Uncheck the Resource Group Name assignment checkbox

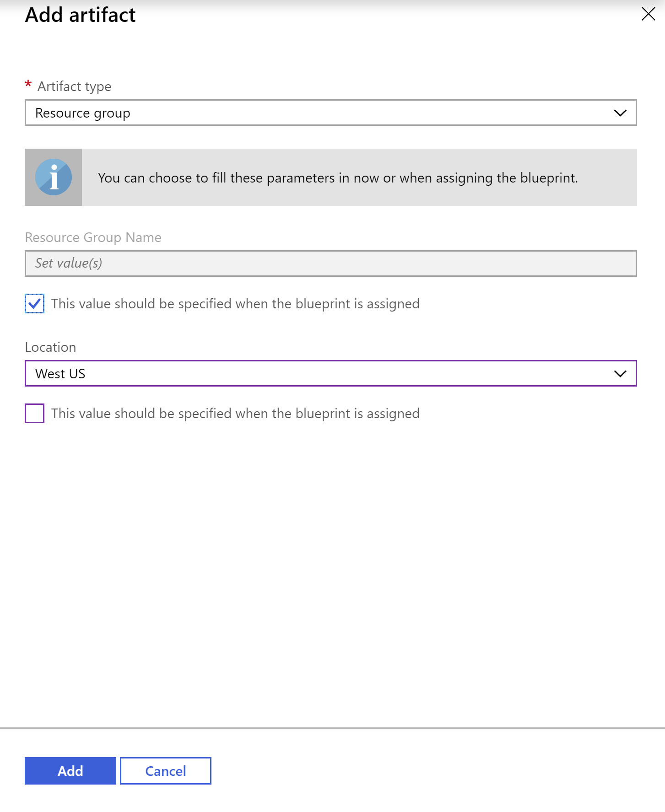pyautogui.click(x=35, y=303)
